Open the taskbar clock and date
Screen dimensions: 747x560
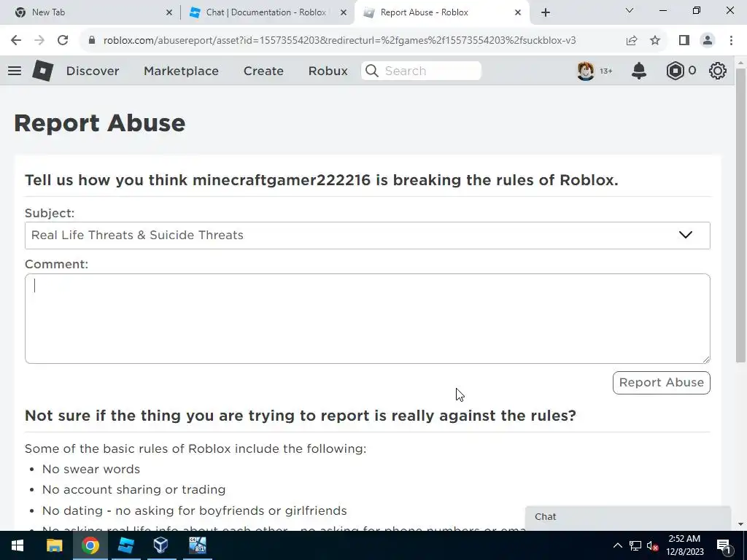[684, 545]
